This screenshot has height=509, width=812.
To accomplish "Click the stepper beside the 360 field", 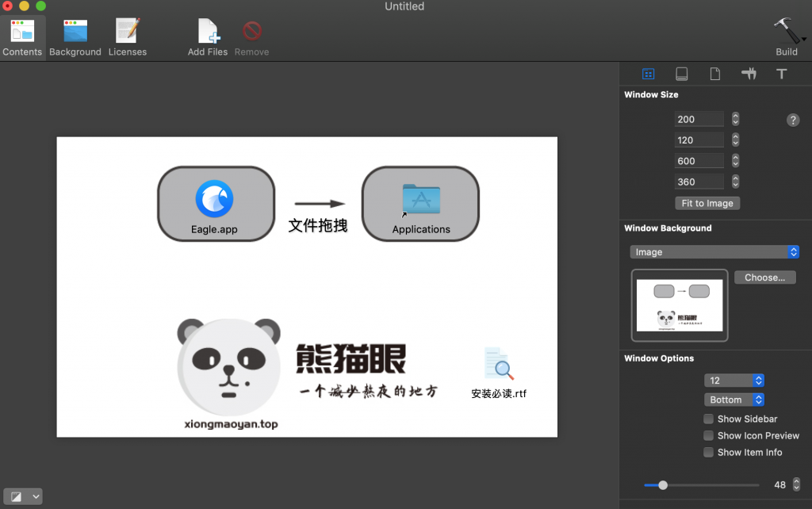I will click(735, 182).
